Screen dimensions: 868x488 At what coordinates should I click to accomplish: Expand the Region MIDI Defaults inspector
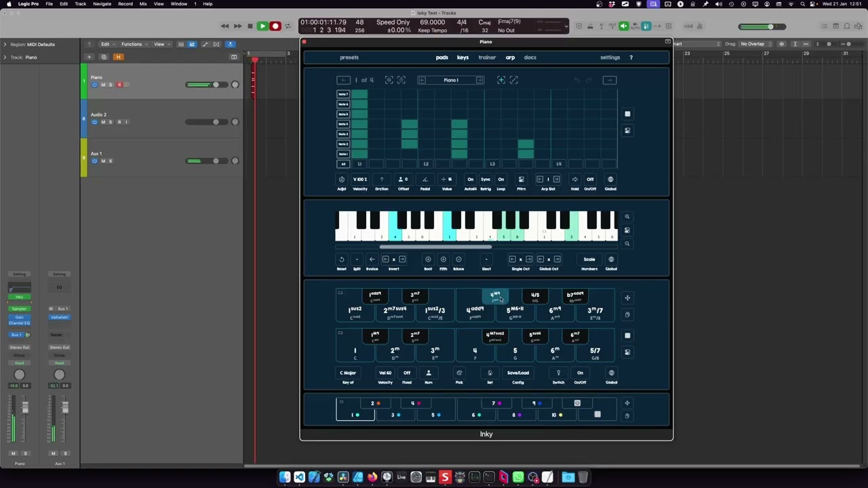(5, 45)
